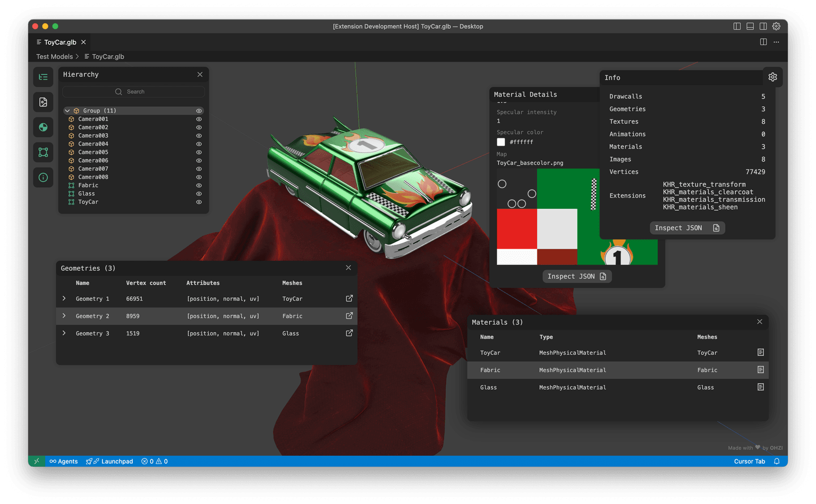Click Inspect JSON in the Info panel
This screenshot has height=504, width=816.
(x=687, y=227)
